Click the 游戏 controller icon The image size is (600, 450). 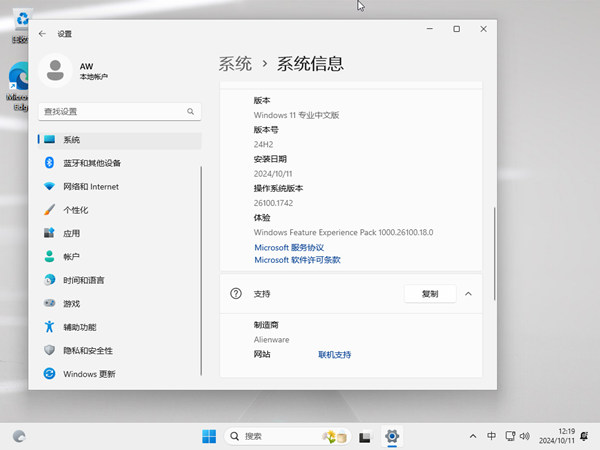pyautogui.click(x=49, y=303)
